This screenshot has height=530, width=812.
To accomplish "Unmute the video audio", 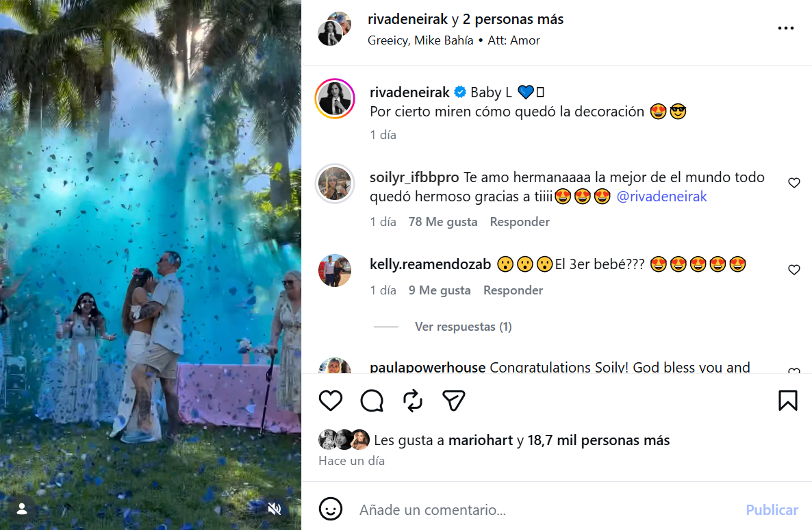I will coord(275,509).
